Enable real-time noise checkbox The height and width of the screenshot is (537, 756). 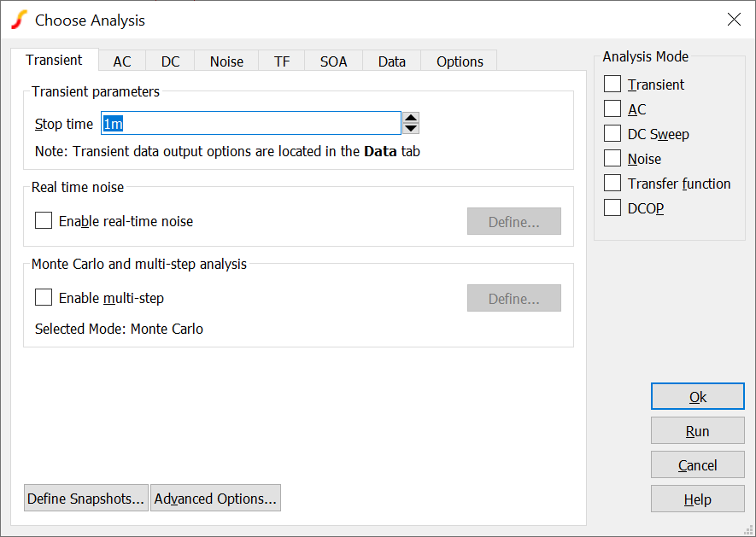[x=44, y=221]
